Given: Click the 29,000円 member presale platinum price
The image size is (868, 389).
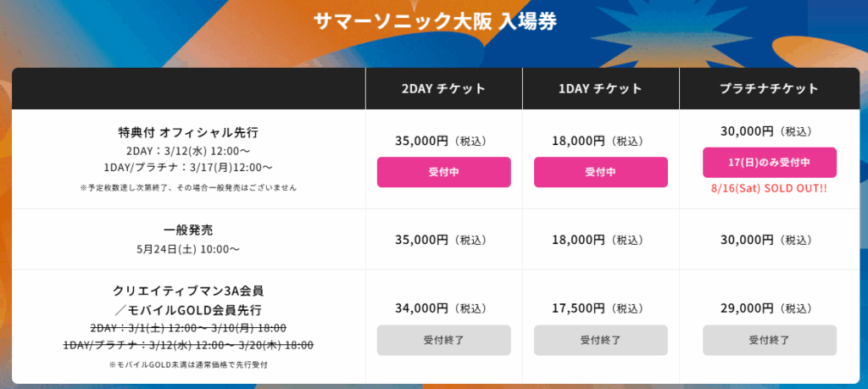Looking at the screenshot, I should click(x=748, y=308).
